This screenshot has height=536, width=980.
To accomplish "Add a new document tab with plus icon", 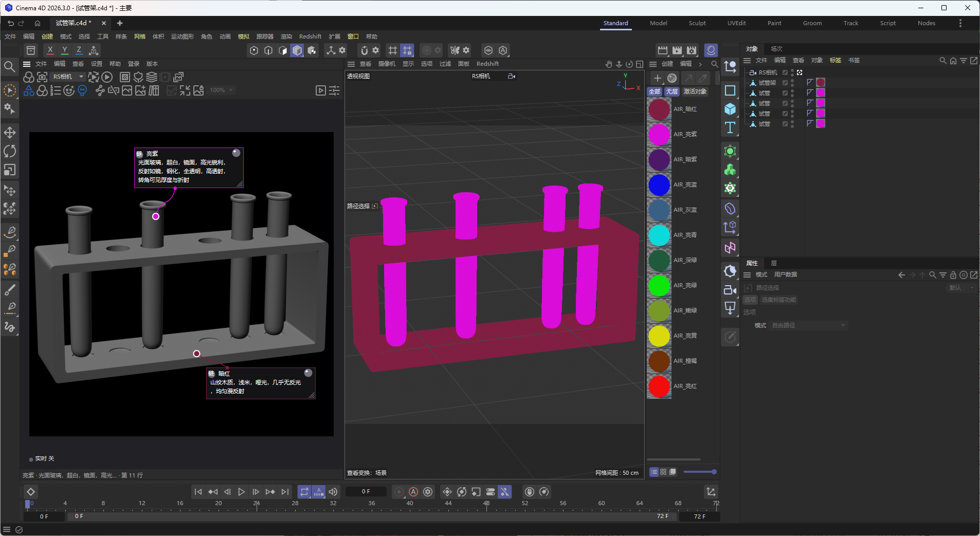I will 120,23.
